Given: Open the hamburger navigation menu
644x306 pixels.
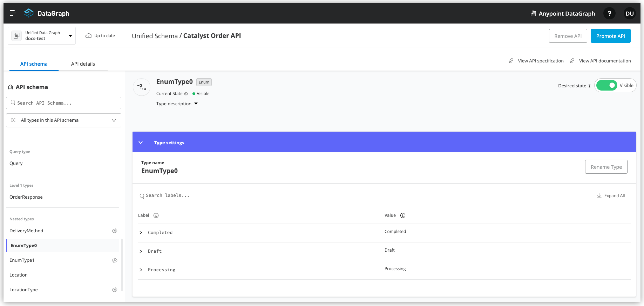Looking at the screenshot, I should click(12, 13).
